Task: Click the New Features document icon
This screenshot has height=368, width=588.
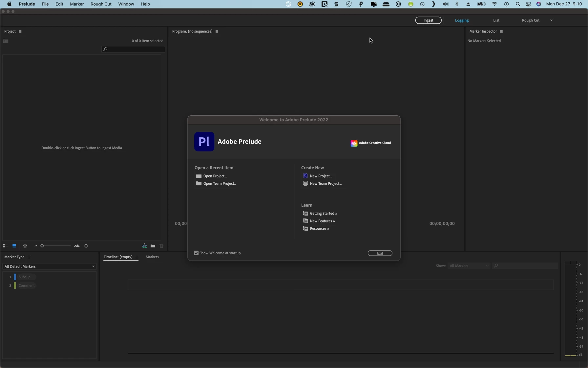Action: pyautogui.click(x=305, y=221)
